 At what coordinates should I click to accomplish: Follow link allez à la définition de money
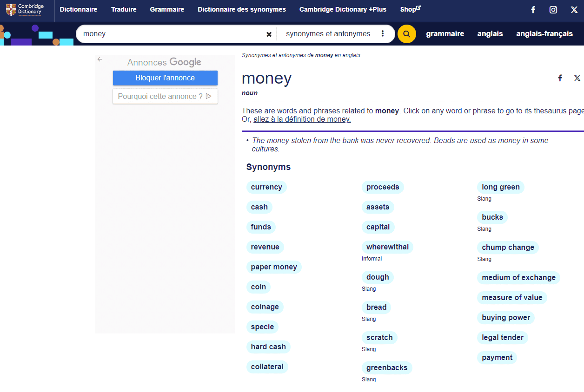[302, 119]
